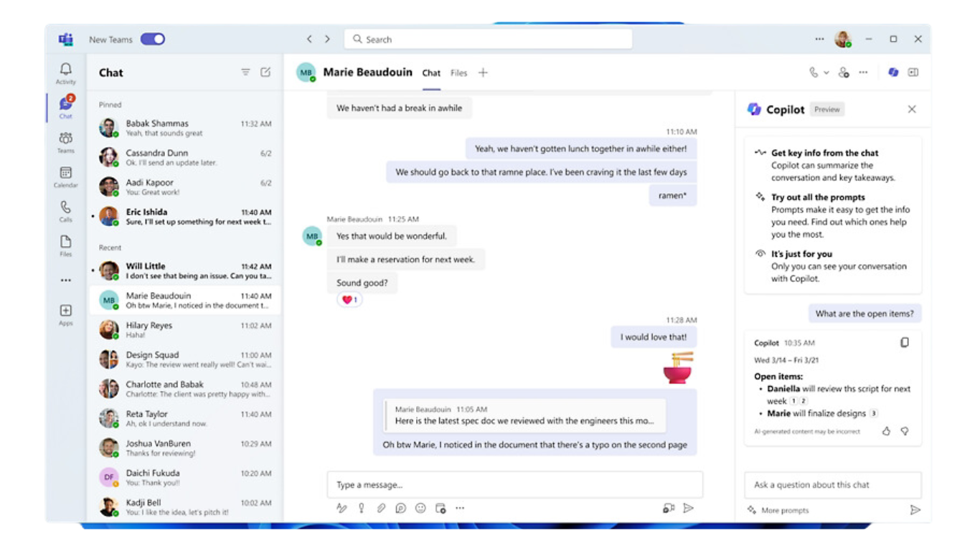Screen dimensions: 980x551
Task: Click the Preview badge beside Copilot
Action: tap(827, 110)
